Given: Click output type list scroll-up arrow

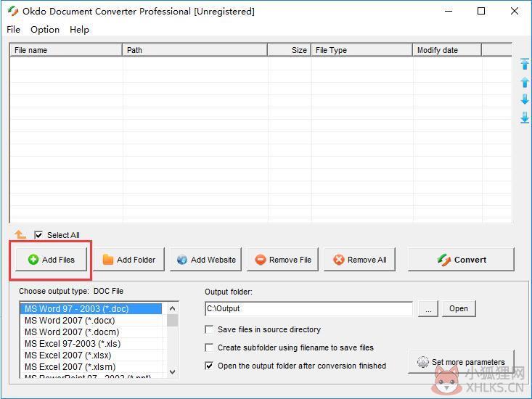Looking at the screenshot, I should pyautogui.click(x=172, y=308).
